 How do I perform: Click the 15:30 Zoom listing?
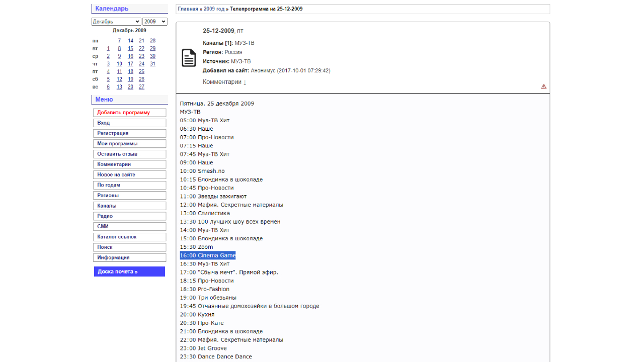pyautogui.click(x=197, y=247)
